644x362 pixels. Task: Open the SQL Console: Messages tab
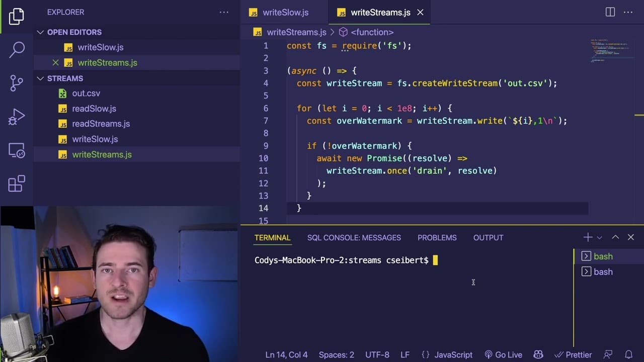point(354,238)
